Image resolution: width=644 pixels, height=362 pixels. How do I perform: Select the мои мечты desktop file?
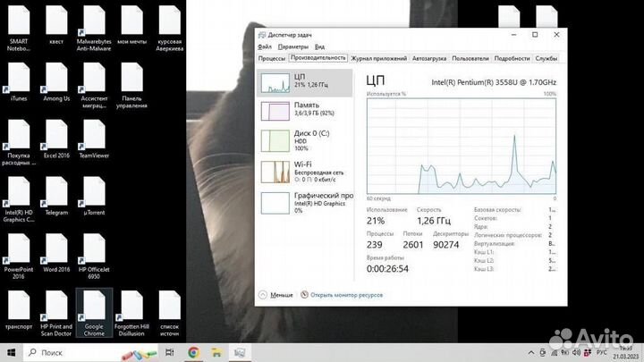click(131, 25)
